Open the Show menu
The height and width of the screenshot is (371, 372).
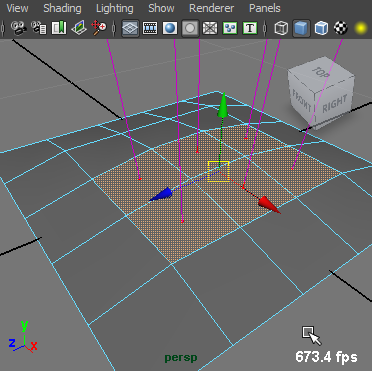point(161,8)
